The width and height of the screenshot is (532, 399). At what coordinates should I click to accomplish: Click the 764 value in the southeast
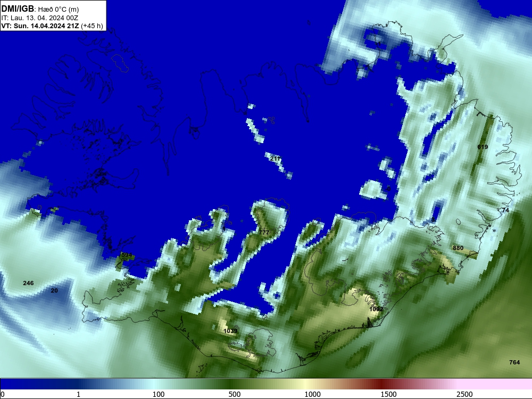click(x=514, y=362)
